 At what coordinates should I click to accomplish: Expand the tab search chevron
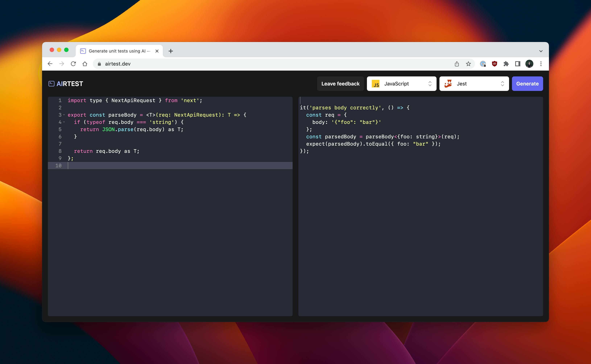point(541,51)
